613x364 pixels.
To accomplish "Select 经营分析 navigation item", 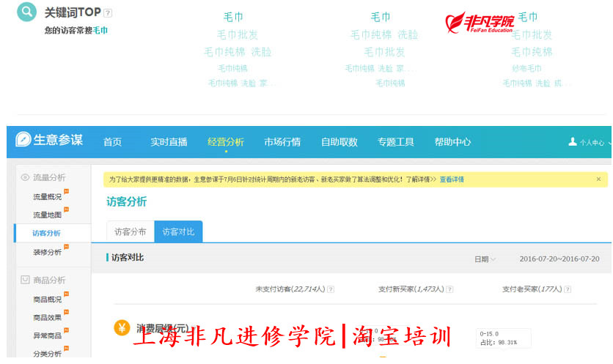I will tap(226, 142).
